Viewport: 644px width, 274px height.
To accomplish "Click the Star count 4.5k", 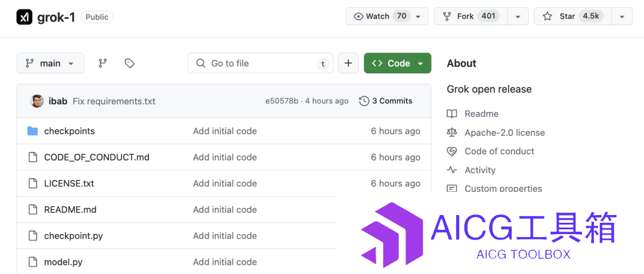I will 591,17.
